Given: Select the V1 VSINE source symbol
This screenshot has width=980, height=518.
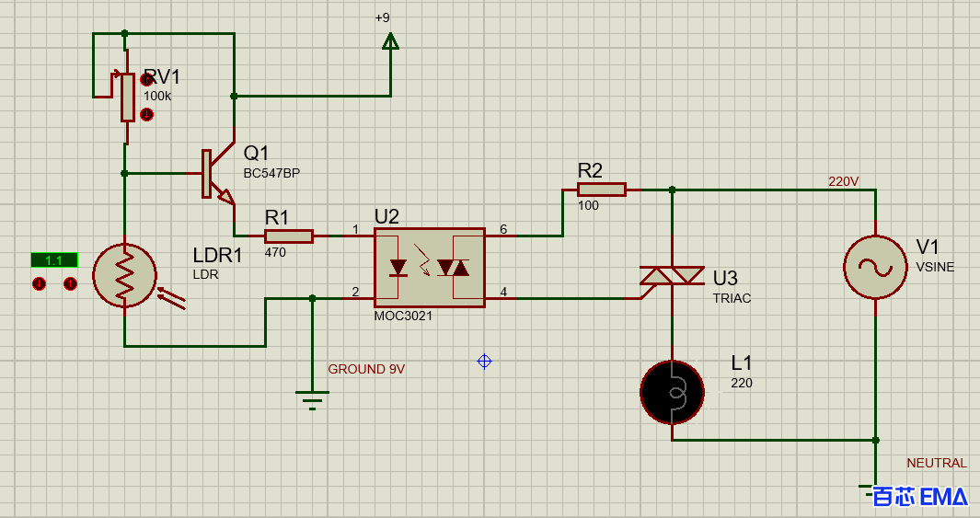Looking at the screenshot, I should pyautogui.click(x=876, y=268).
